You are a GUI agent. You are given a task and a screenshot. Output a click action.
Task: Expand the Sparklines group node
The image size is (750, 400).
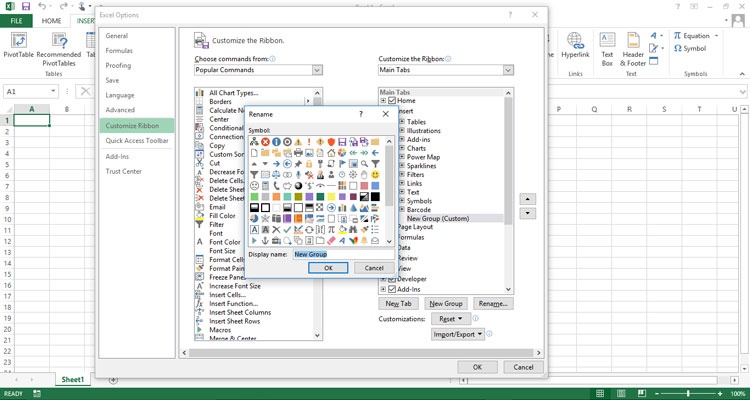402,166
